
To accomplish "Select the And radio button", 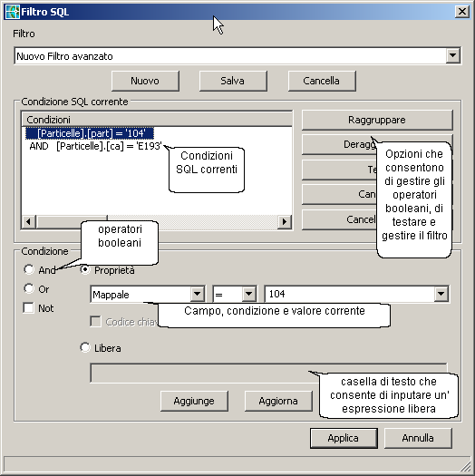I will pyautogui.click(x=29, y=269).
